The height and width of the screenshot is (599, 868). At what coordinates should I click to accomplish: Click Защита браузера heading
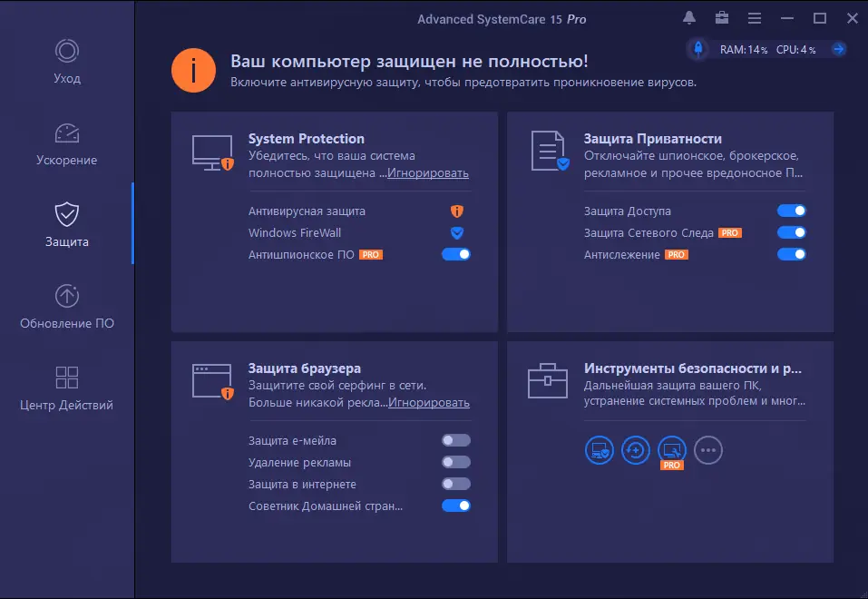pyautogui.click(x=305, y=368)
